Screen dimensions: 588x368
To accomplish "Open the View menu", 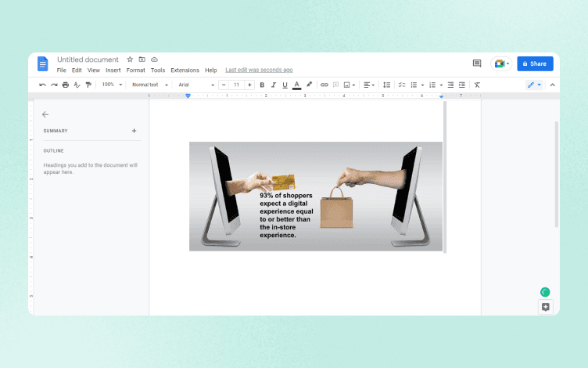I will click(94, 70).
